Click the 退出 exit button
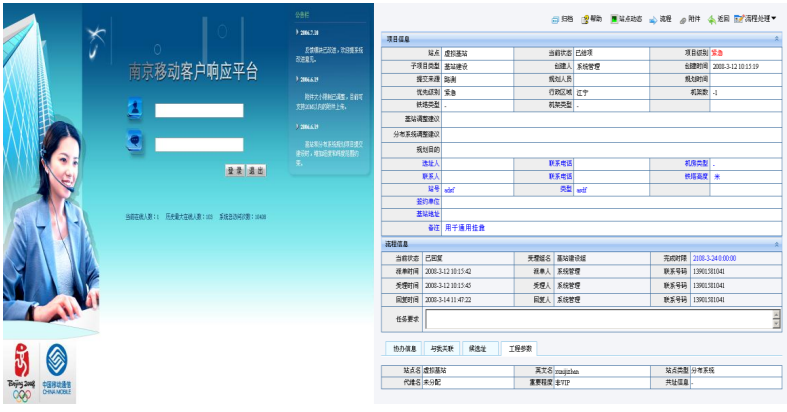 tap(256, 171)
